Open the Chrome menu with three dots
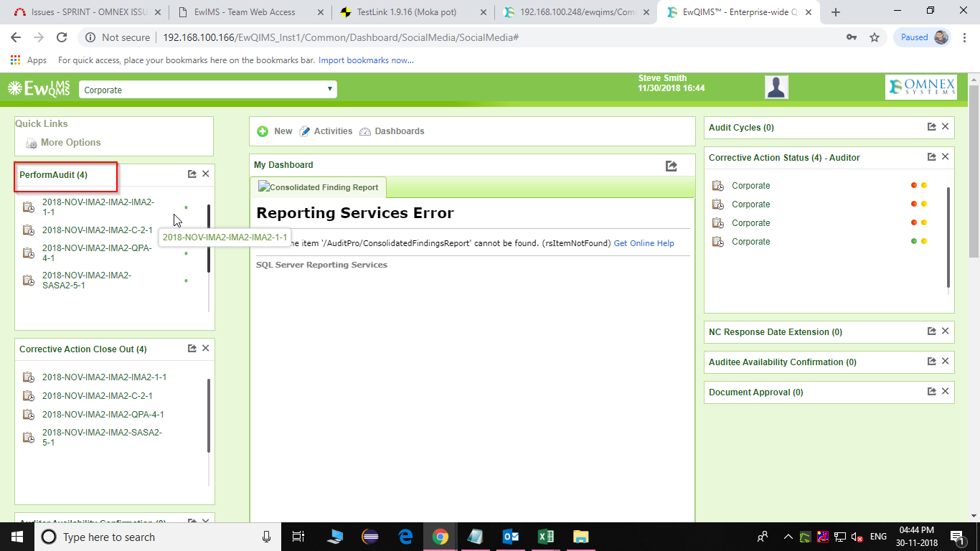Viewport: 980px width, 551px height. (x=965, y=37)
